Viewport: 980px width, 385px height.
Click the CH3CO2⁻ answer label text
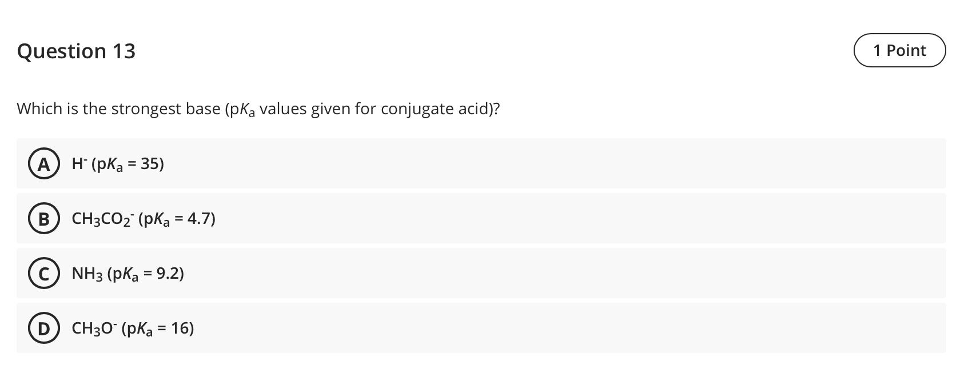[143, 219]
